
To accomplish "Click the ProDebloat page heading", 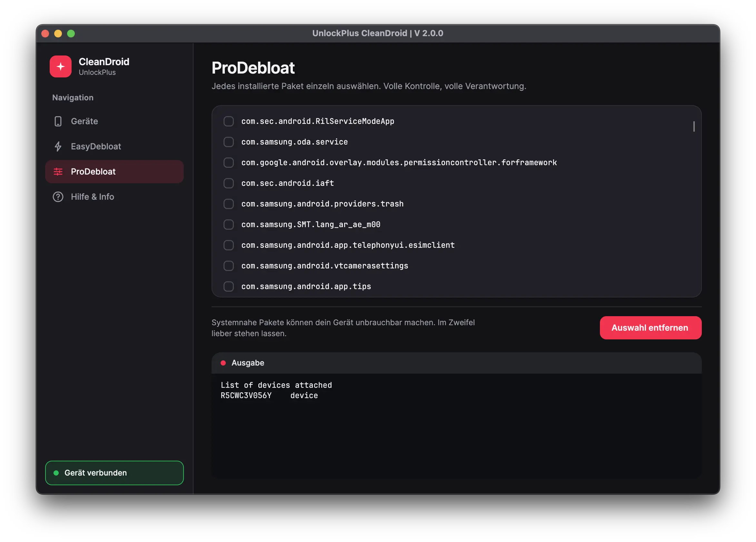I will [x=253, y=68].
